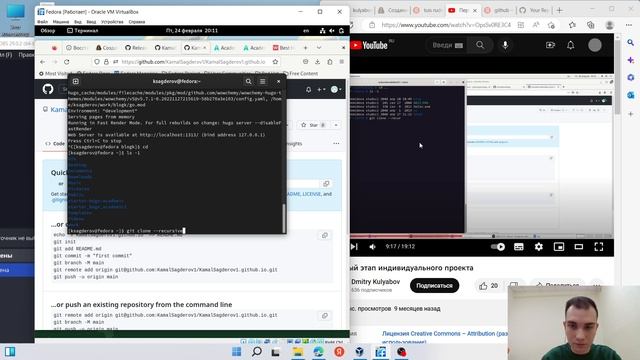Click Подписаться subscribe button

coord(434,286)
